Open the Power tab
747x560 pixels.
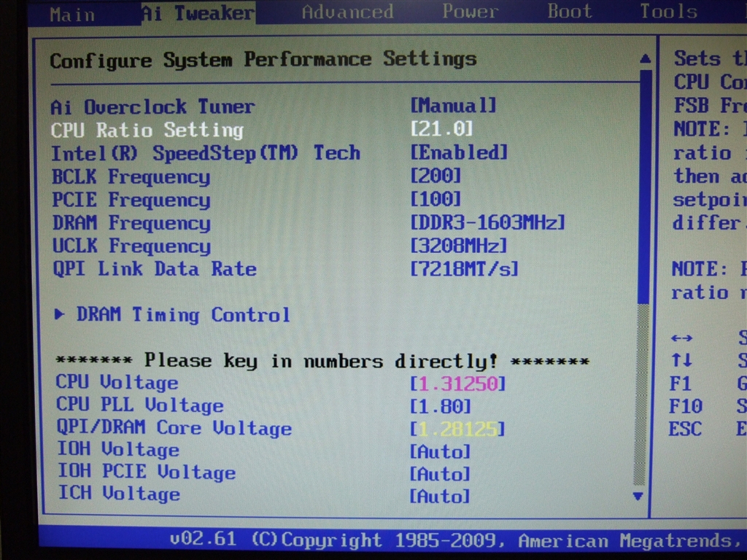pyautogui.click(x=470, y=11)
